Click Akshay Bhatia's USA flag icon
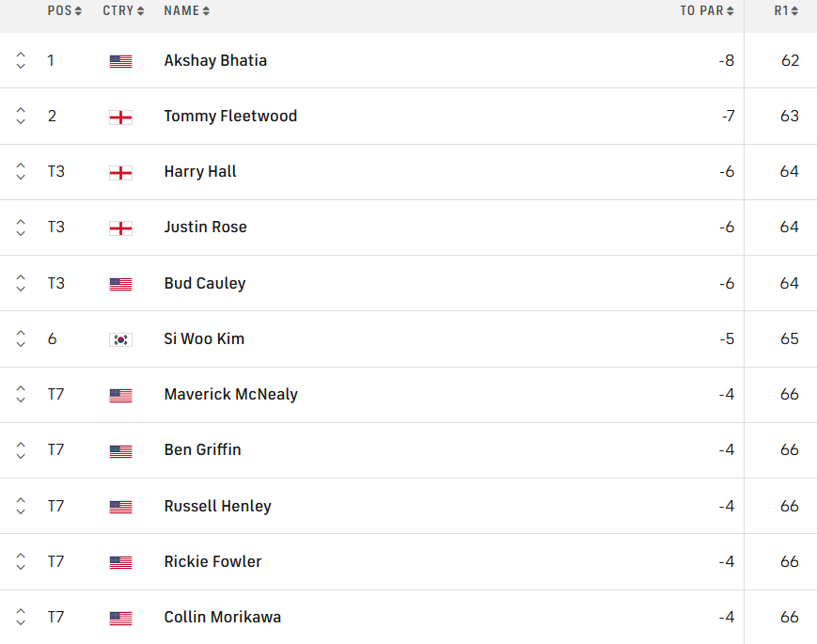Image resolution: width=817 pixels, height=644 pixels. click(x=120, y=61)
